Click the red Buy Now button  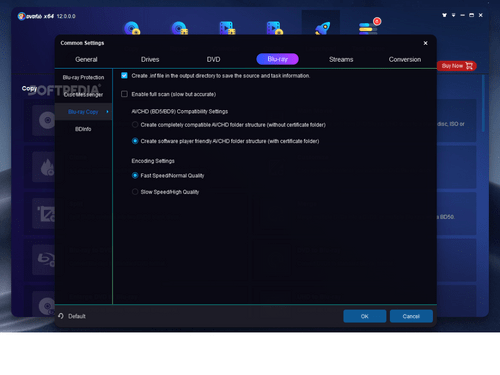pyautogui.click(x=457, y=66)
